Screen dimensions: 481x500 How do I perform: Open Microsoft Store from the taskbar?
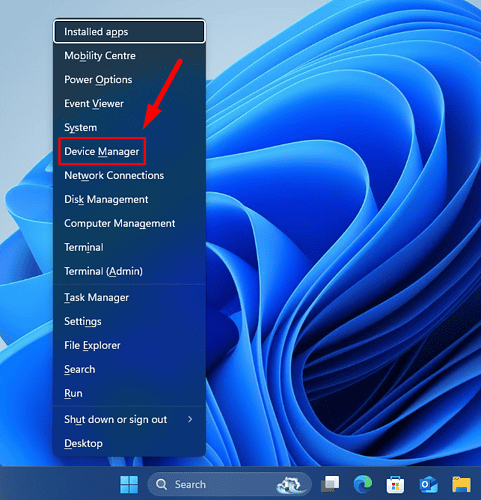[395, 485]
